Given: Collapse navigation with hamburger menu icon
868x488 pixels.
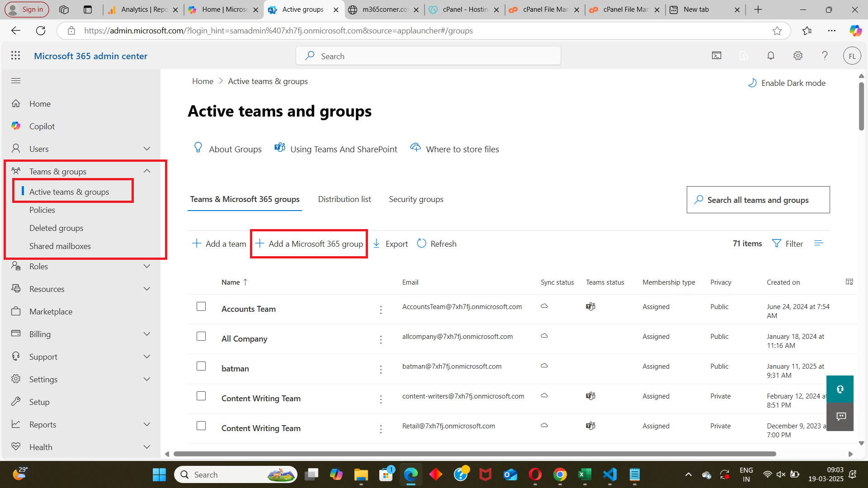Looking at the screenshot, I should point(16,80).
